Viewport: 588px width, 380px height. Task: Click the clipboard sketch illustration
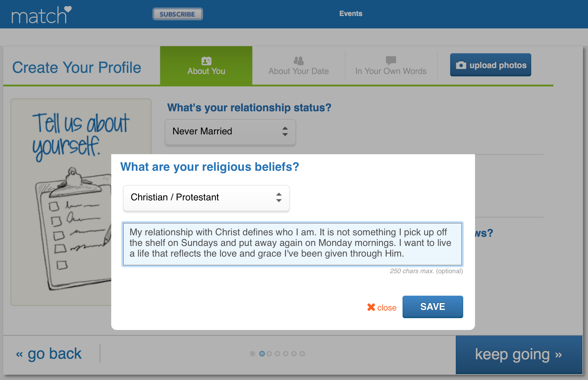[x=73, y=228]
